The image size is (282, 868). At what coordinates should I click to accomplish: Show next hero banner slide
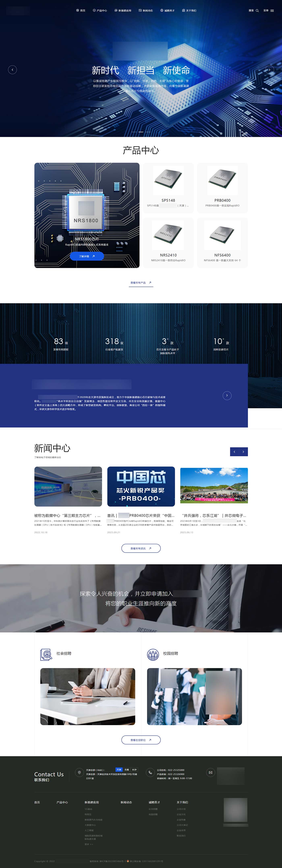pos(269,70)
